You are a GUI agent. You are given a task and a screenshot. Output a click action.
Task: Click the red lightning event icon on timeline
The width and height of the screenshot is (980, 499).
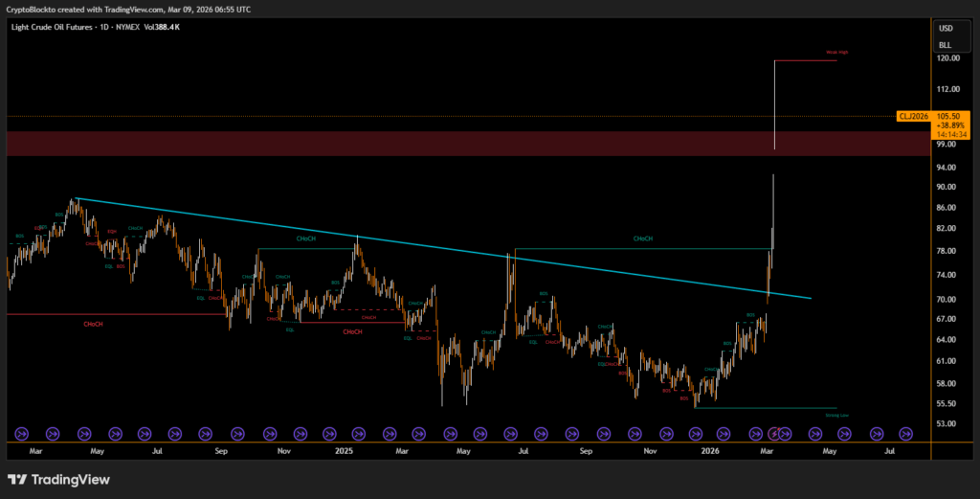pyautogui.click(x=775, y=433)
